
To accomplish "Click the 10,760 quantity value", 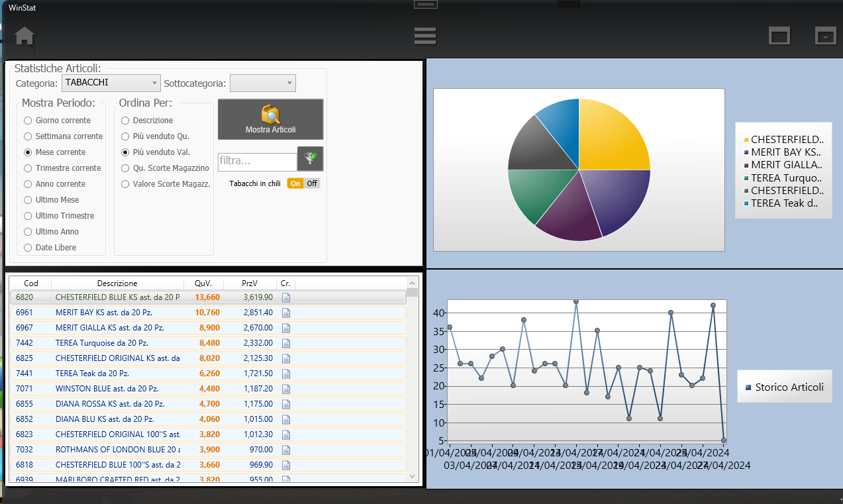I will tap(207, 313).
